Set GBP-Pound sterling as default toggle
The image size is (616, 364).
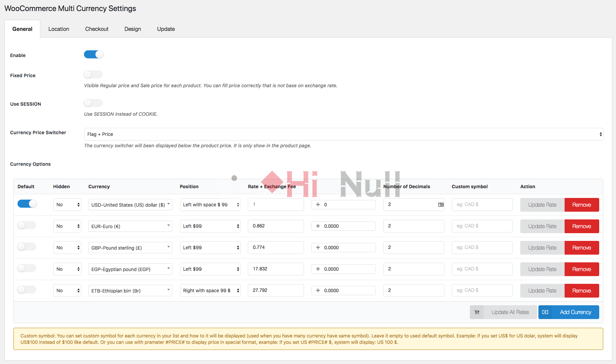click(27, 247)
